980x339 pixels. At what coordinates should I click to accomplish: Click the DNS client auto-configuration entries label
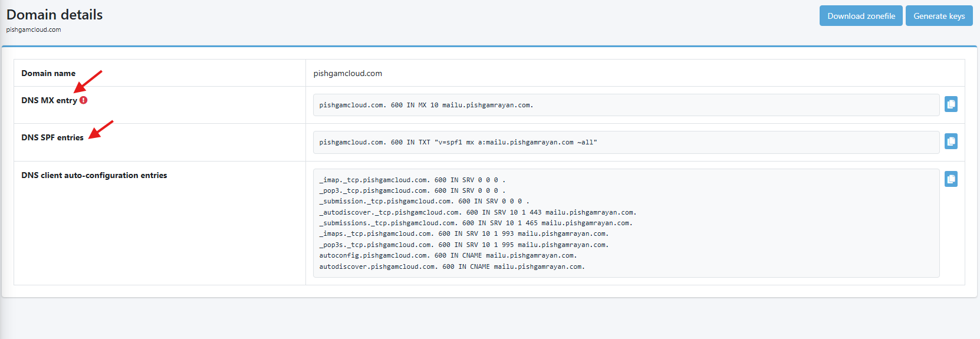point(94,175)
